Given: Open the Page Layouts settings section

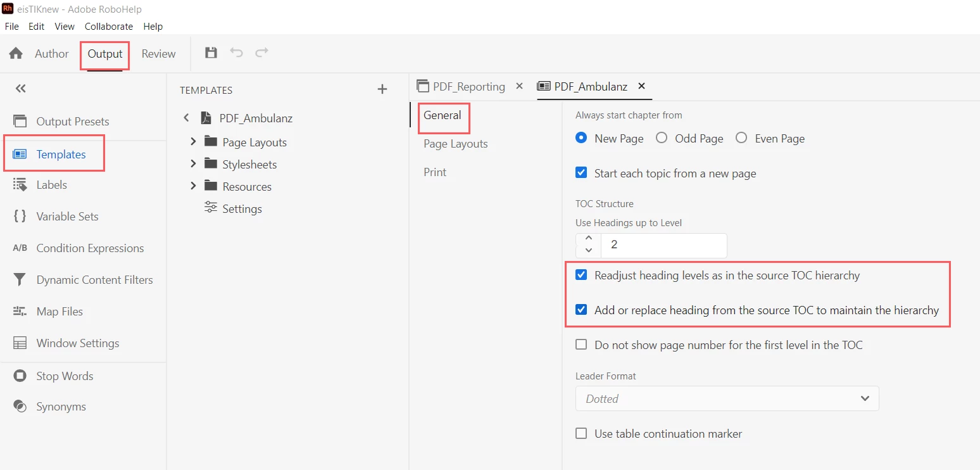Looking at the screenshot, I should point(456,144).
